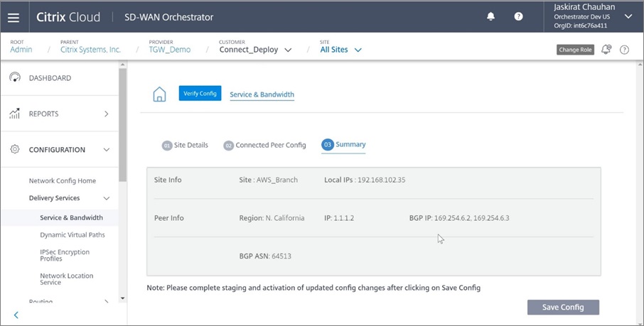Click the Citrix Cloud logo

click(68, 17)
